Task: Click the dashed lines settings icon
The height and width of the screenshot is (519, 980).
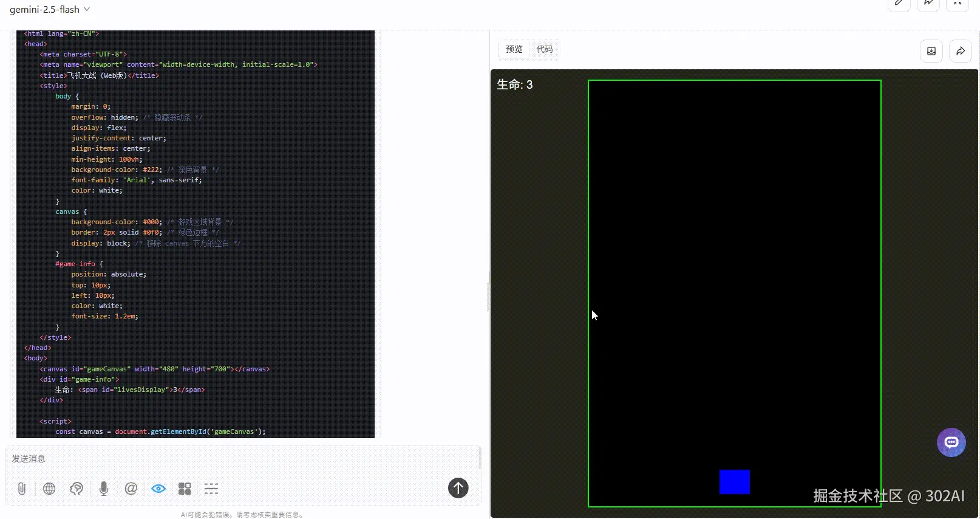Action: 211,489
